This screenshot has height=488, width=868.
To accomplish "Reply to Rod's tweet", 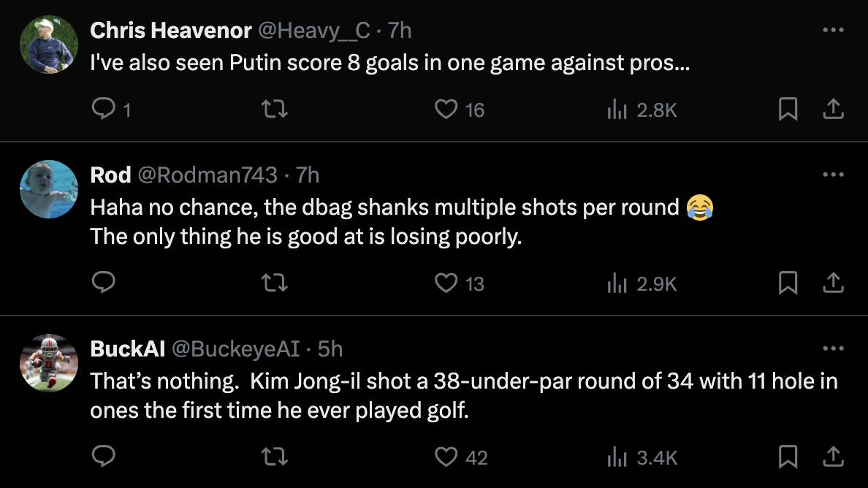I will click(x=104, y=283).
